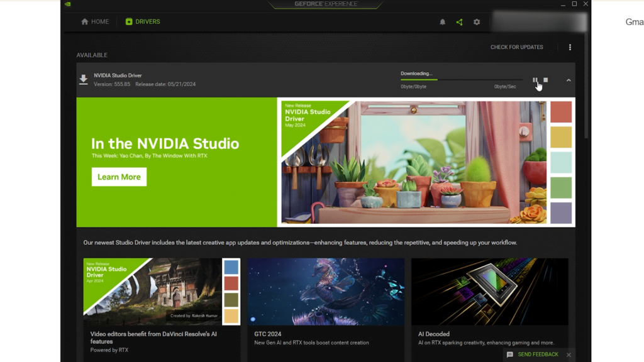This screenshot has width=644, height=362.
Task: Click the feedback chat bubble icon
Action: point(509,354)
